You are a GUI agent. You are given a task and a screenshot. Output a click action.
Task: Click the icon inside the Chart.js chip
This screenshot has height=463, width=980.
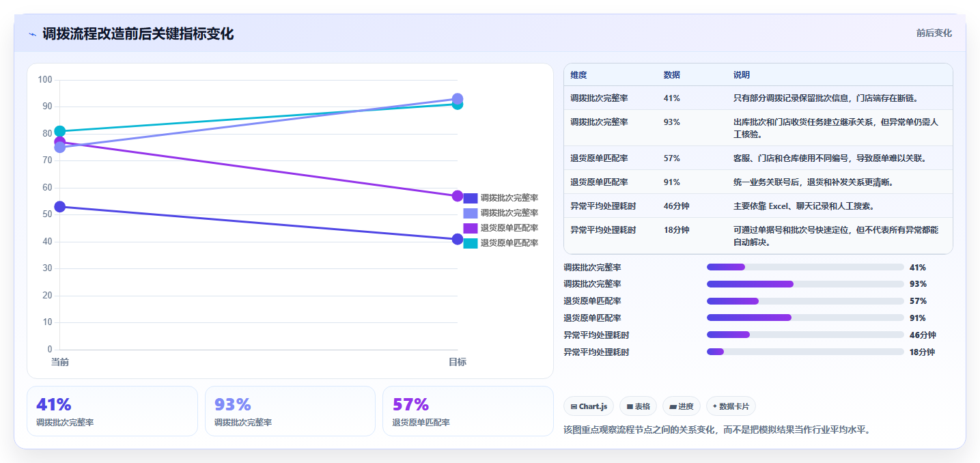(574, 406)
